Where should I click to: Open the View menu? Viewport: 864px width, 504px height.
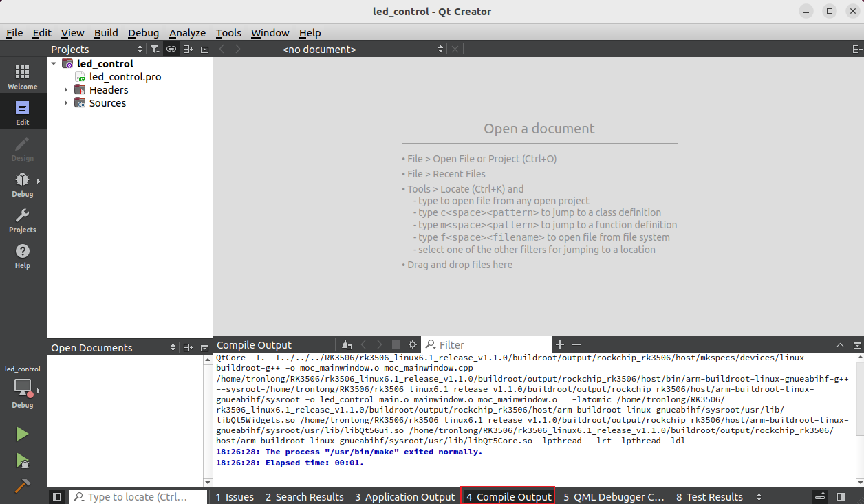72,33
